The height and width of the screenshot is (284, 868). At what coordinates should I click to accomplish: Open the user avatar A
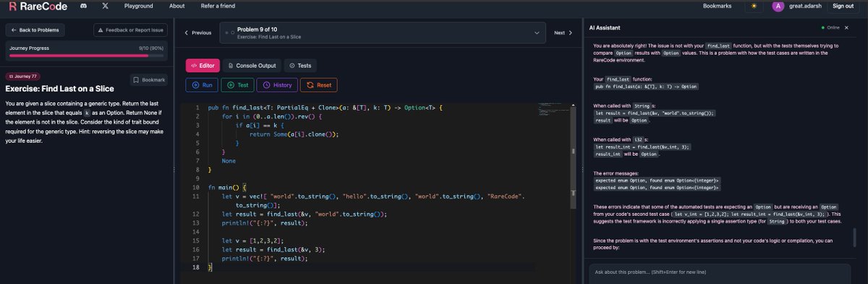tap(778, 7)
